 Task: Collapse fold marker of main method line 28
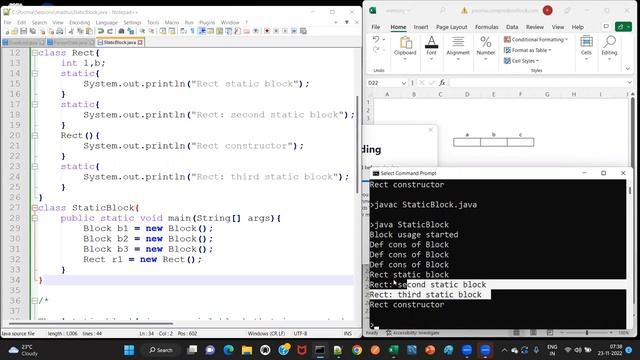(x=35, y=218)
